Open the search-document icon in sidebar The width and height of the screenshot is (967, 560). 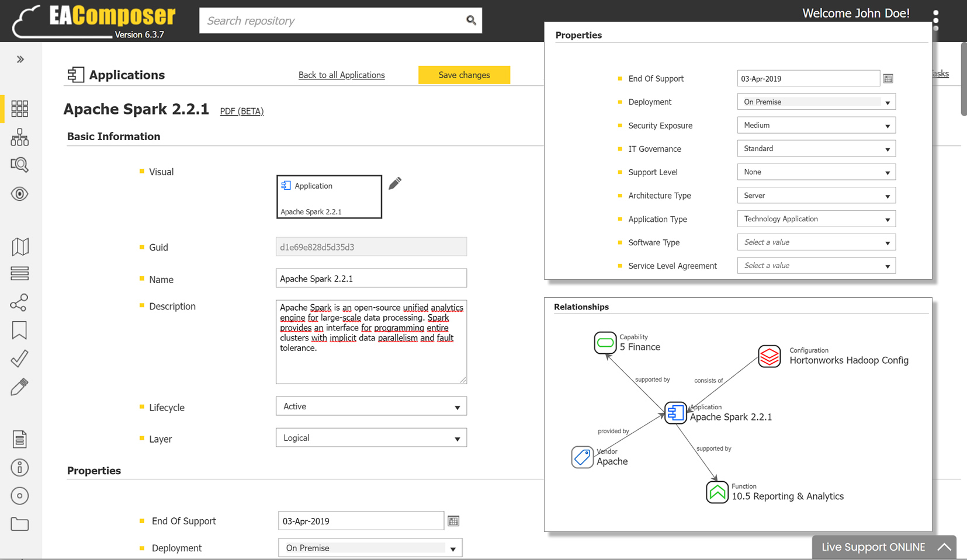click(x=19, y=165)
